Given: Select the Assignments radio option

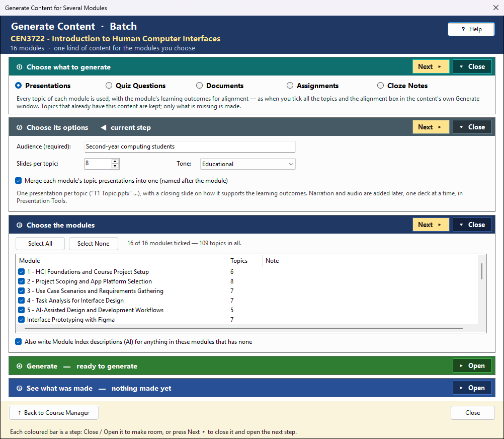Looking at the screenshot, I should (x=312, y=86).
